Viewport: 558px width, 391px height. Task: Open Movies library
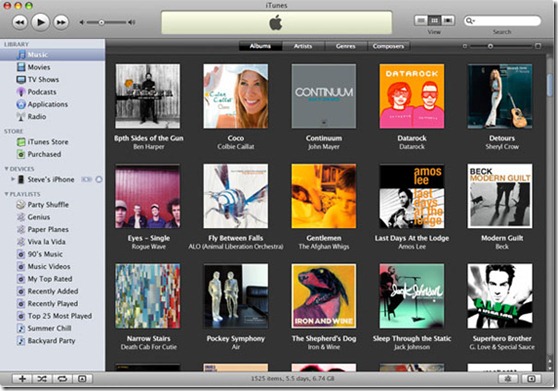point(52,67)
